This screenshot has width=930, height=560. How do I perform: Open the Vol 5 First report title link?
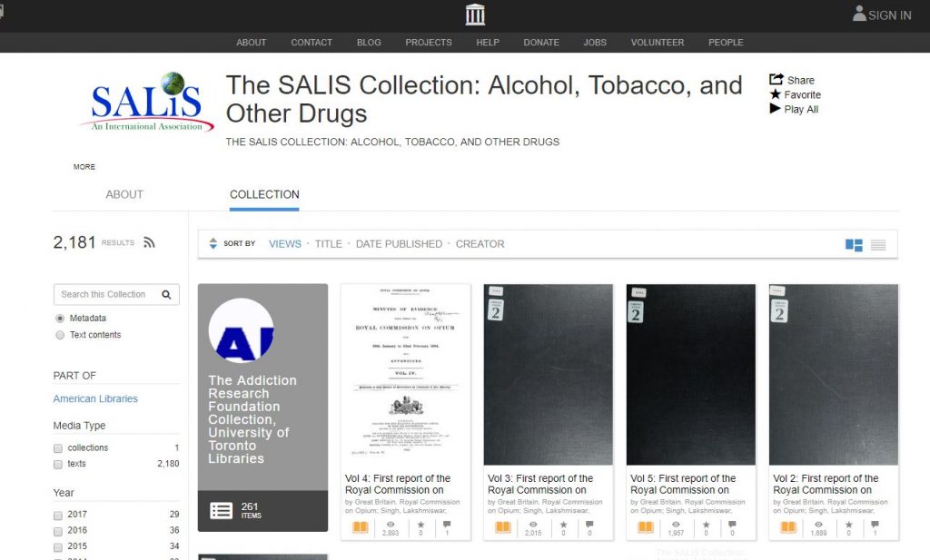coord(683,484)
